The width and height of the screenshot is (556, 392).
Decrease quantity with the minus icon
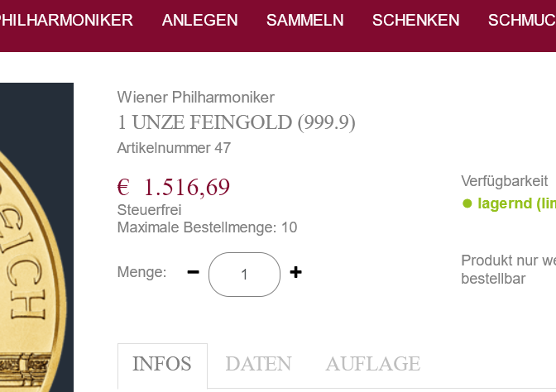194,272
